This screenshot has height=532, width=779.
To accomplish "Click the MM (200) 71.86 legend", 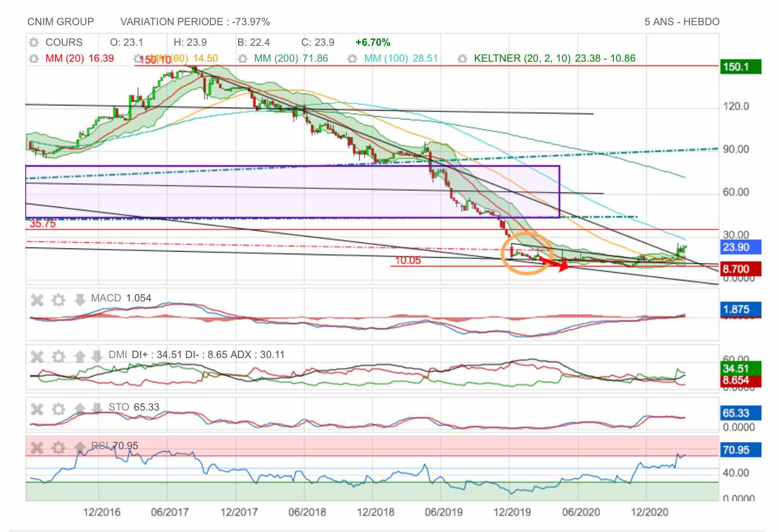I will point(291,58).
